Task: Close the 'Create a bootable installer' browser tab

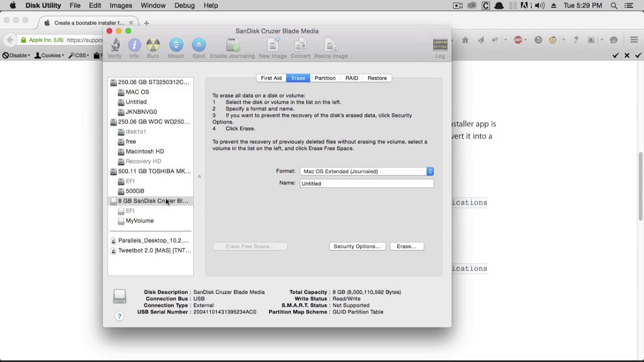Action: (131, 23)
